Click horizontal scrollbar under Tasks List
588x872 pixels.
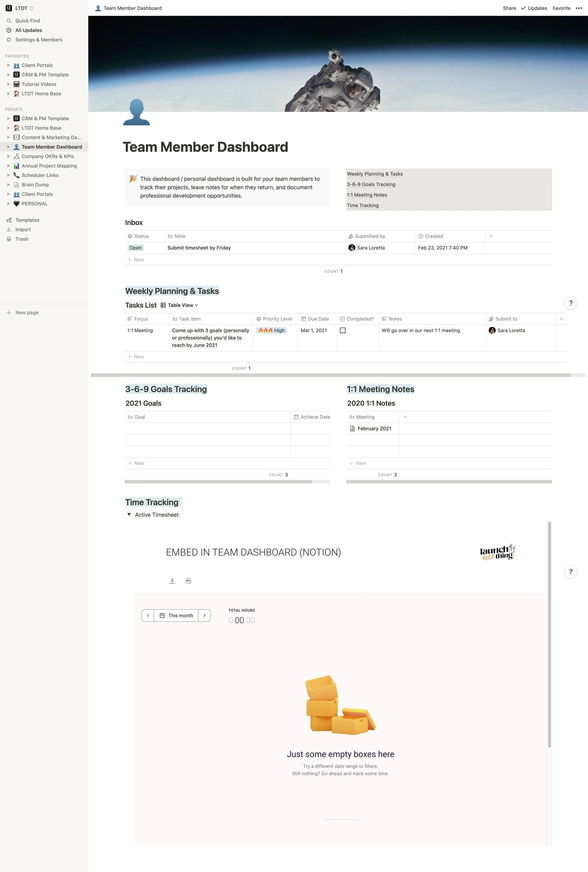(330, 375)
